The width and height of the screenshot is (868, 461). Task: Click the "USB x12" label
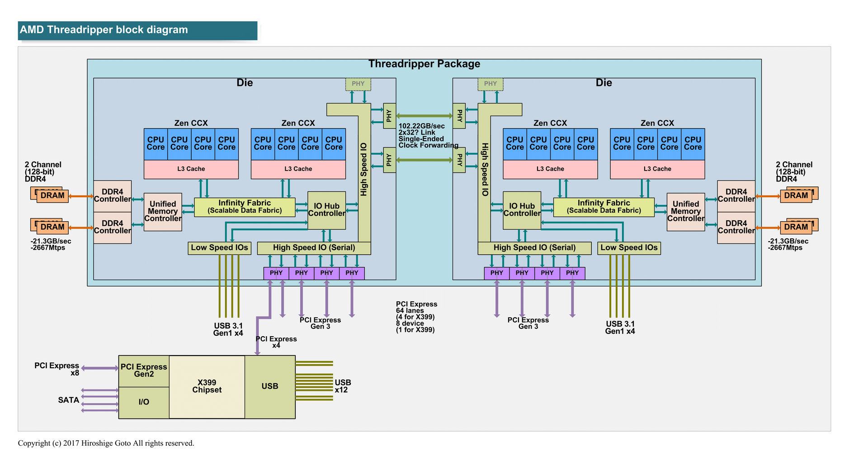tap(343, 386)
